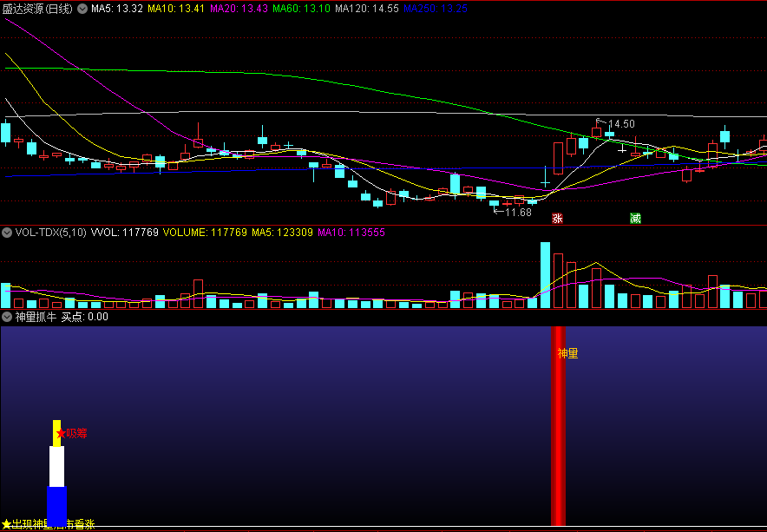The image size is (767, 532).
Task: Click the 14.50 high price annotation
Action: click(621, 124)
